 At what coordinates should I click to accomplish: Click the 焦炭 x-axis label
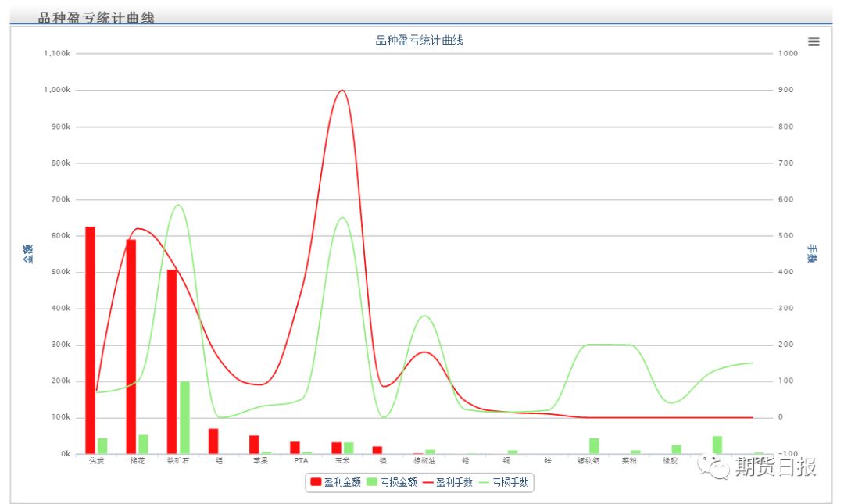(x=96, y=461)
